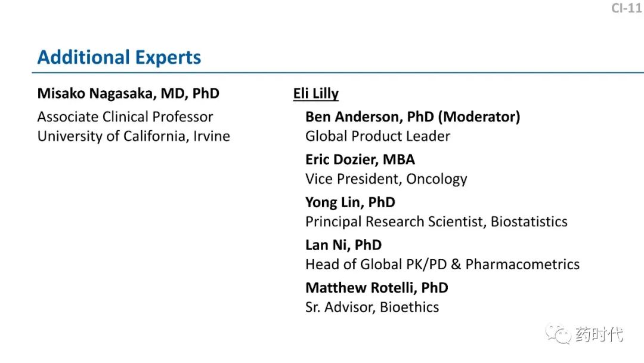Click the WeChat logo icon in watermark
The height and width of the screenshot is (363, 644).
coord(558,334)
